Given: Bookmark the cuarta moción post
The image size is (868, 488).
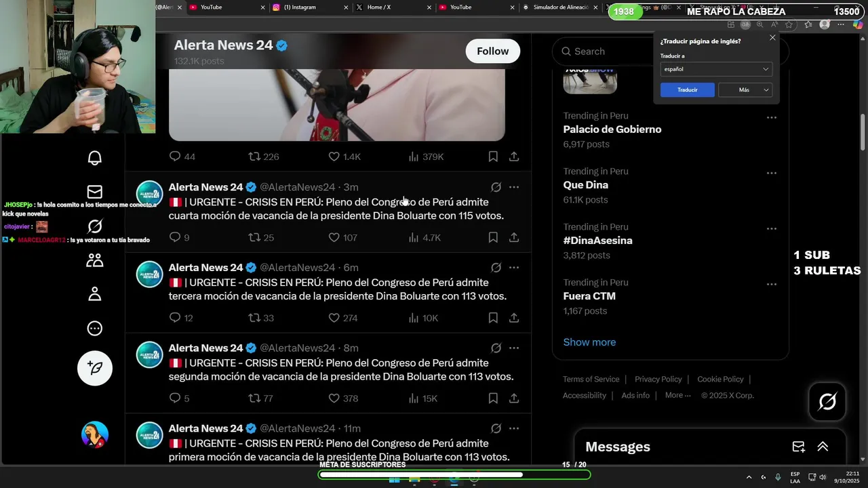Looking at the screenshot, I should (x=493, y=237).
